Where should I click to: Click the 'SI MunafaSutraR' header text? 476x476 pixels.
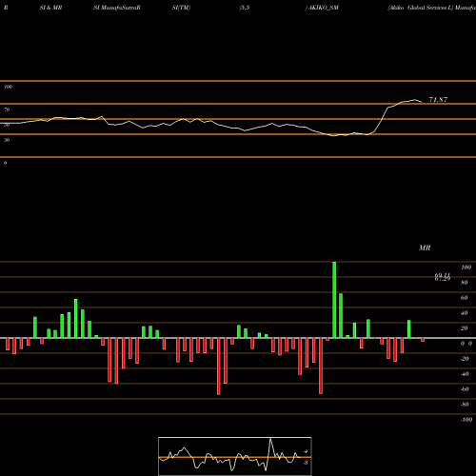117,8
